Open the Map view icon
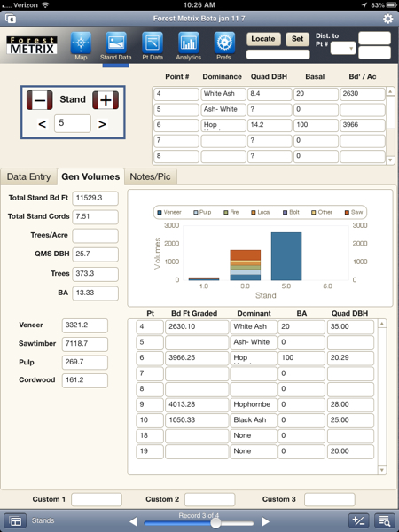The width and height of the screenshot is (399, 532). (81, 43)
